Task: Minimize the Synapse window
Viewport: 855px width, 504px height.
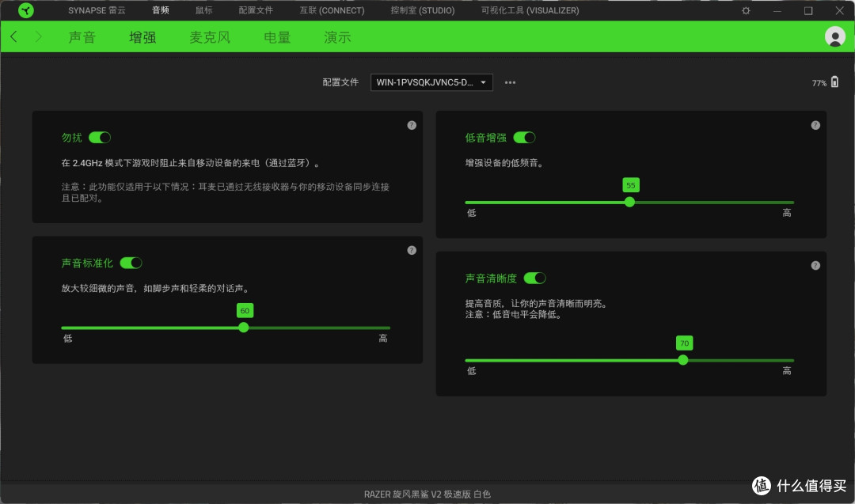Action: tap(777, 10)
